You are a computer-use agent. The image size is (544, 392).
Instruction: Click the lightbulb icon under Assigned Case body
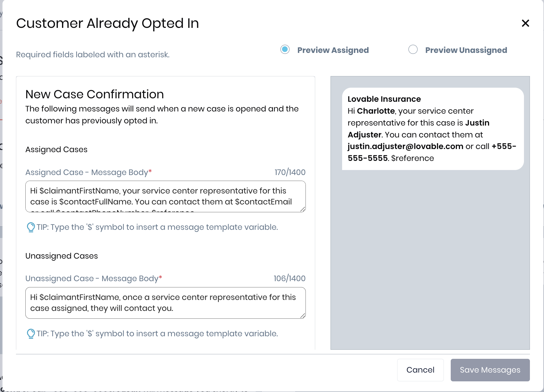pyautogui.click(x=31, y=227)
